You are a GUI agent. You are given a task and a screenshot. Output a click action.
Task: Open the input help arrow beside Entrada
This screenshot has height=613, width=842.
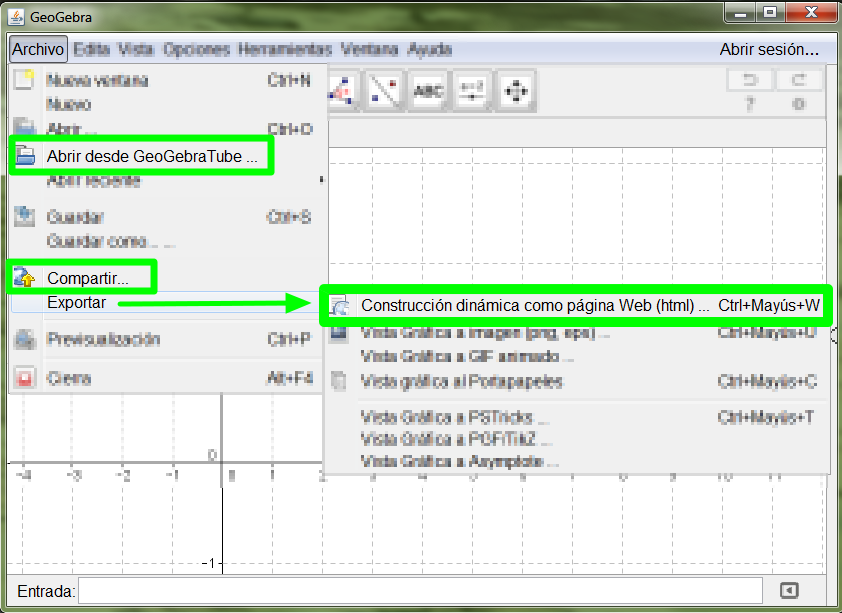789,590
